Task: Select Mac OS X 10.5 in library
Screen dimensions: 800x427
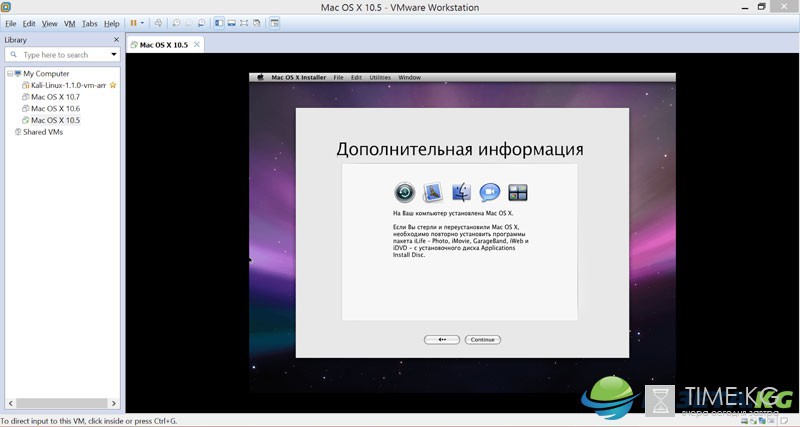Action: click(x=55, y=120)
